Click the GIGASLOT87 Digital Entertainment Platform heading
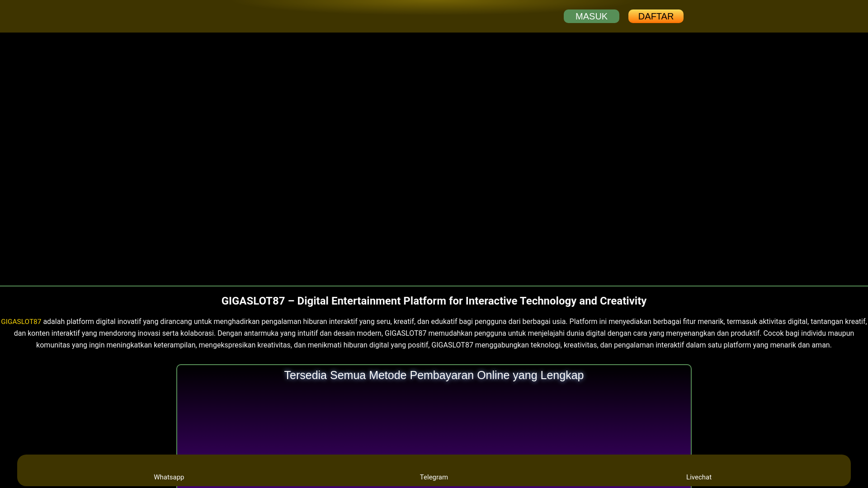The height and width of the screenshot is (488, 868). tap(434, 301)
